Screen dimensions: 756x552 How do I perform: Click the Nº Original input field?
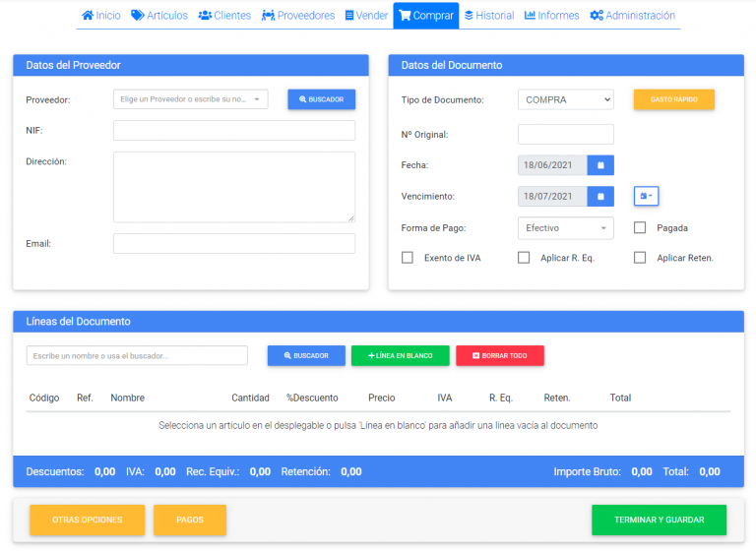tap(565, 134)
